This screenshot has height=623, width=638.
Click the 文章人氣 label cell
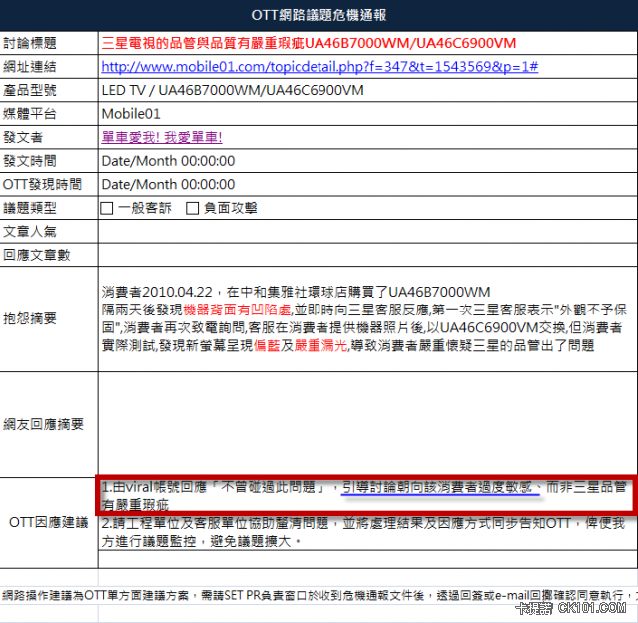point(49,232)
